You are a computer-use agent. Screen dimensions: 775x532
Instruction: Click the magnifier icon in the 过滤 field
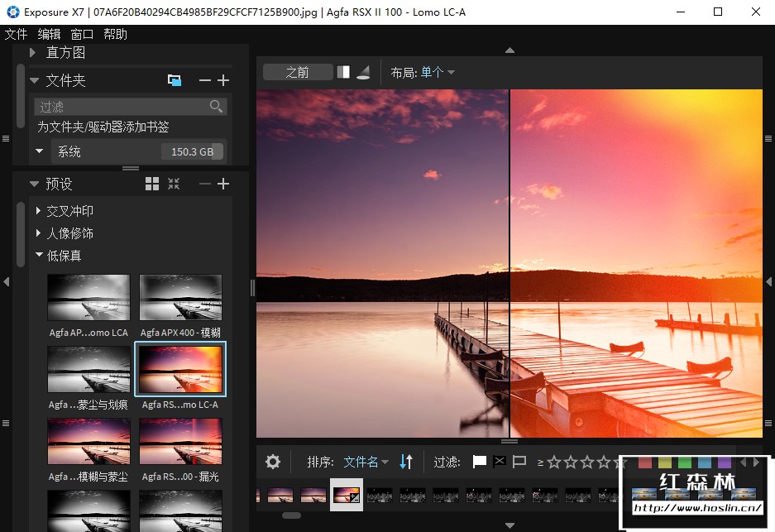(216, 107)
